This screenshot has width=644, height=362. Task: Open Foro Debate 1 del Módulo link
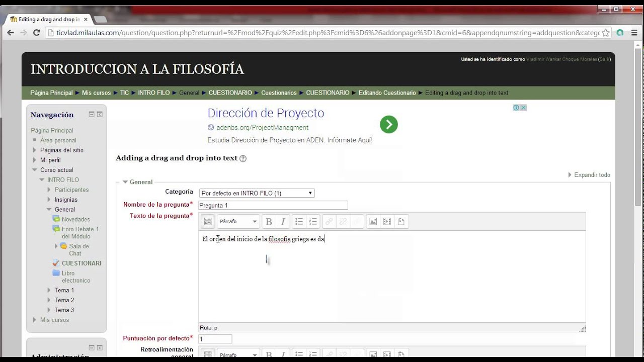(x=80, y=233)
